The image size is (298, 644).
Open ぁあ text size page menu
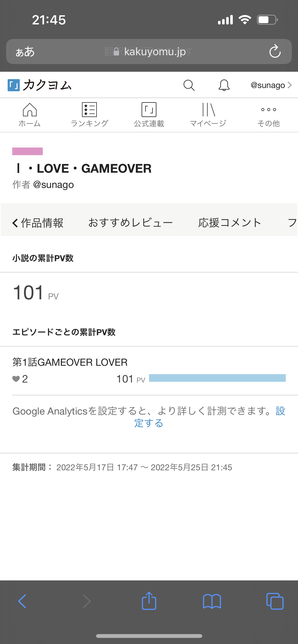point(25,52)
